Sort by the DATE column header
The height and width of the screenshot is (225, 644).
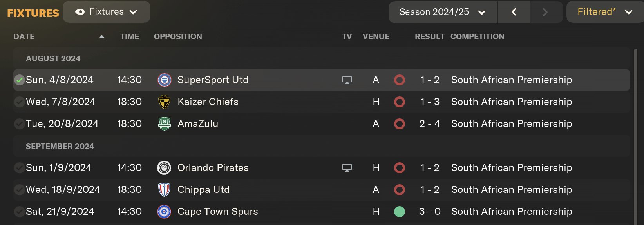click(24, 36)
